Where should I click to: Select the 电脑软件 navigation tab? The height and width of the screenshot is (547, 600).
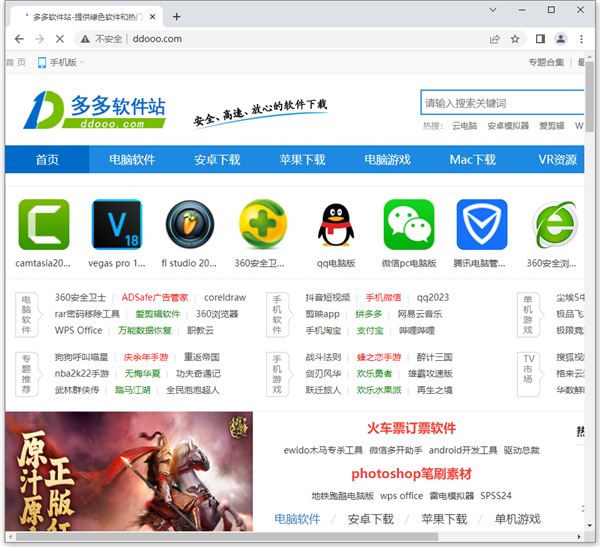132,159
